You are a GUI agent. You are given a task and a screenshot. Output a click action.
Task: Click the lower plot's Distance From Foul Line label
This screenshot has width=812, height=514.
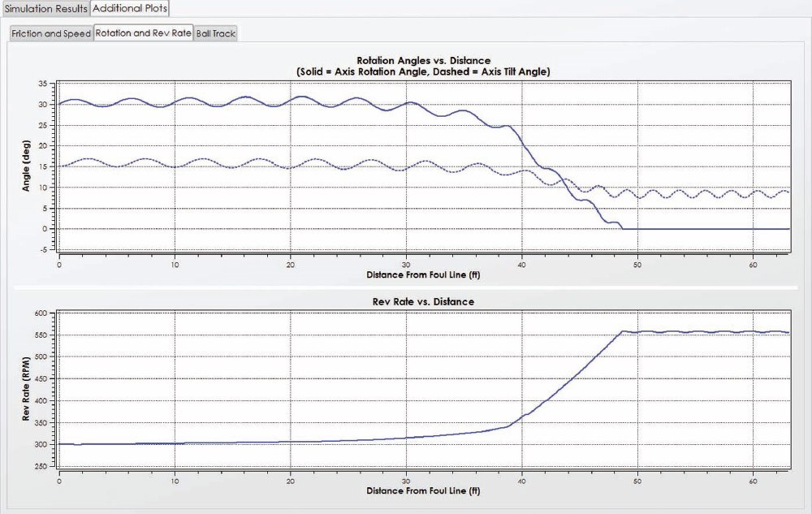[423, 491]
